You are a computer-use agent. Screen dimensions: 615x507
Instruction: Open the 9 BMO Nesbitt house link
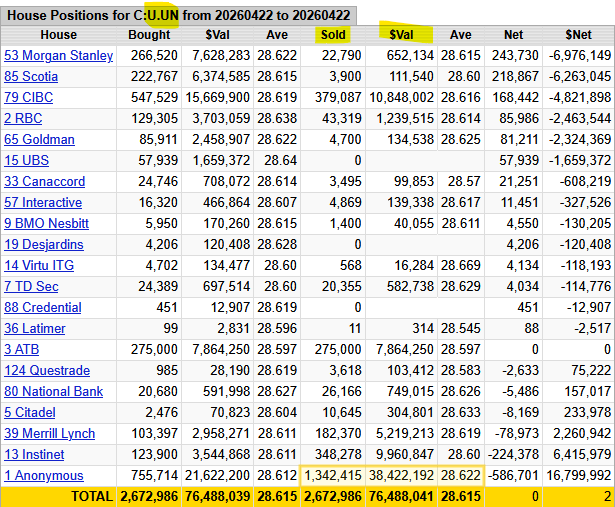[46, 224]
